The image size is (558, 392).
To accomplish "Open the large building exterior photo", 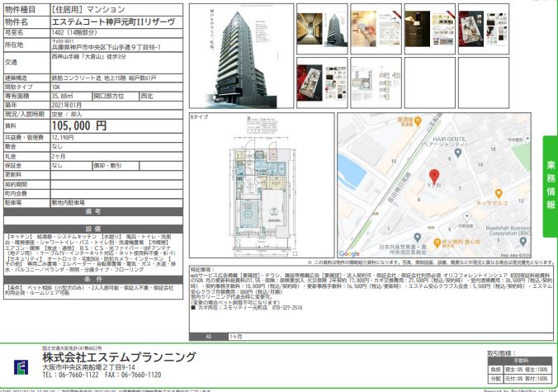I will 241,56.
